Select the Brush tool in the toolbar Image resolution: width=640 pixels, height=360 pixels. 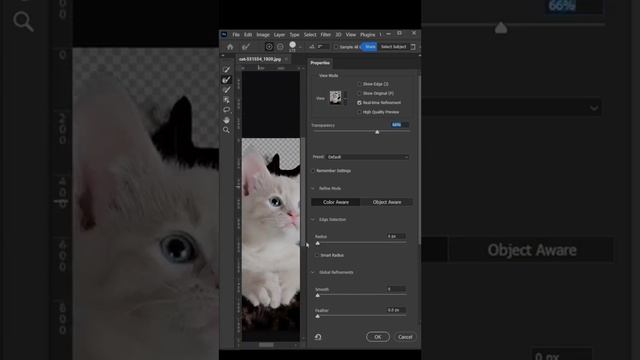tap(227, 90)
